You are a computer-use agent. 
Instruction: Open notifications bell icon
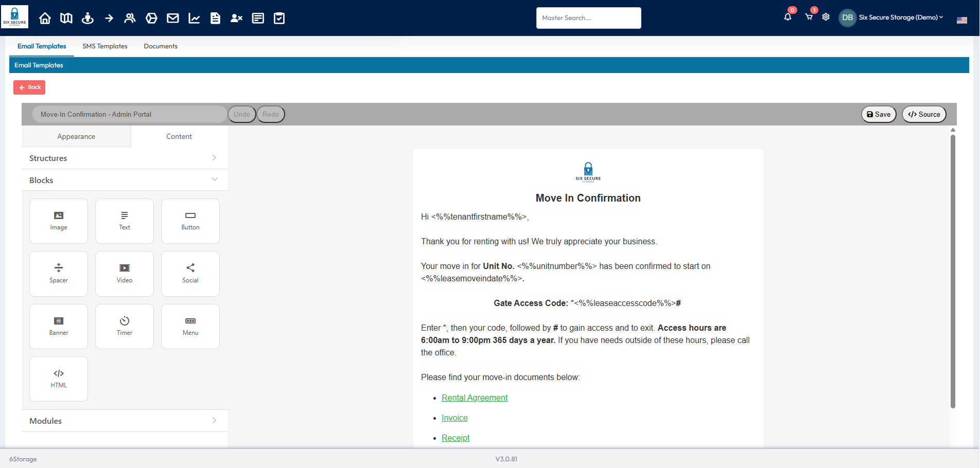(787, 17)
